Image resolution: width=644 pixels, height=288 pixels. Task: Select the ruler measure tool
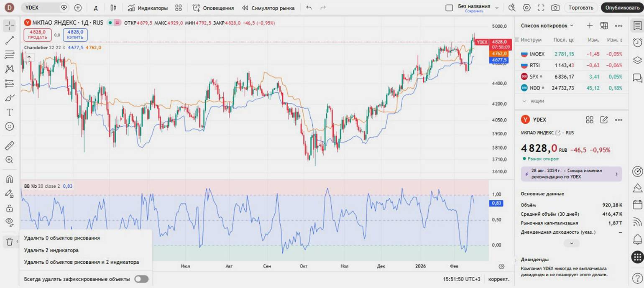point(9,145)
